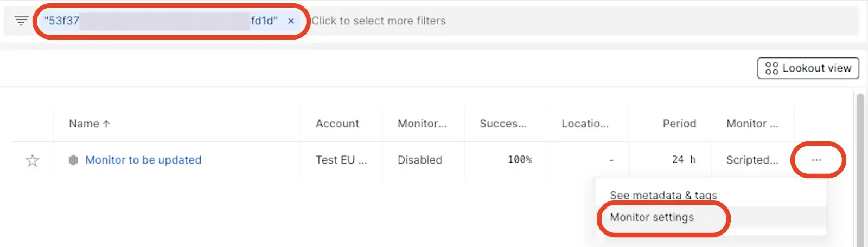This screenshot has height=247, width=868.
Task: Click the Period column header
Action: pos(679,123)
